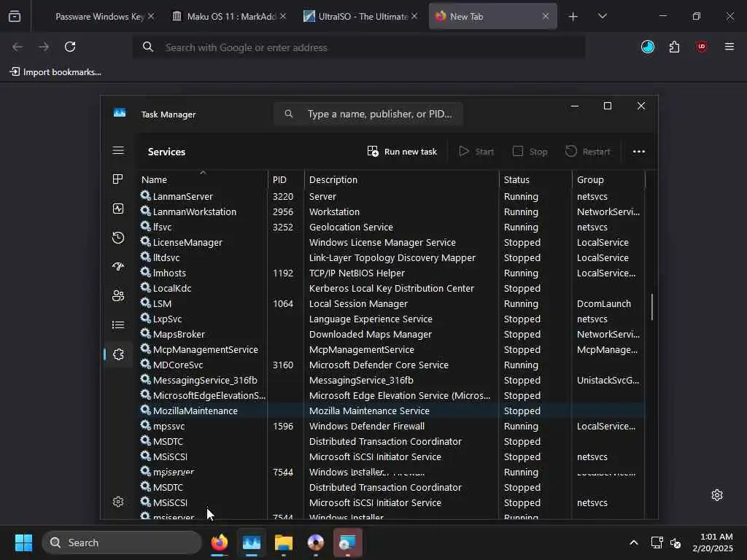747x560 pixels.
Task: Select Services page puzzle icon in sidebar
Action: pyautogui.click(x=118, y=354)
